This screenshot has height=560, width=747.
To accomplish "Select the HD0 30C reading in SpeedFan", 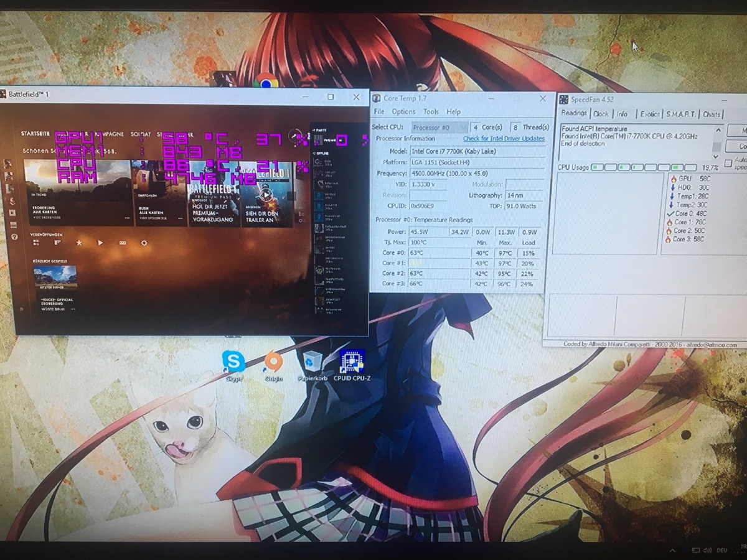I will pyautogui.click(x=691, y=187).
